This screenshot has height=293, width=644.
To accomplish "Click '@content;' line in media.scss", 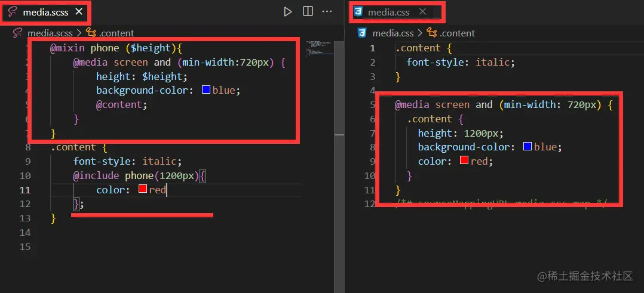I will pos(122,104).
